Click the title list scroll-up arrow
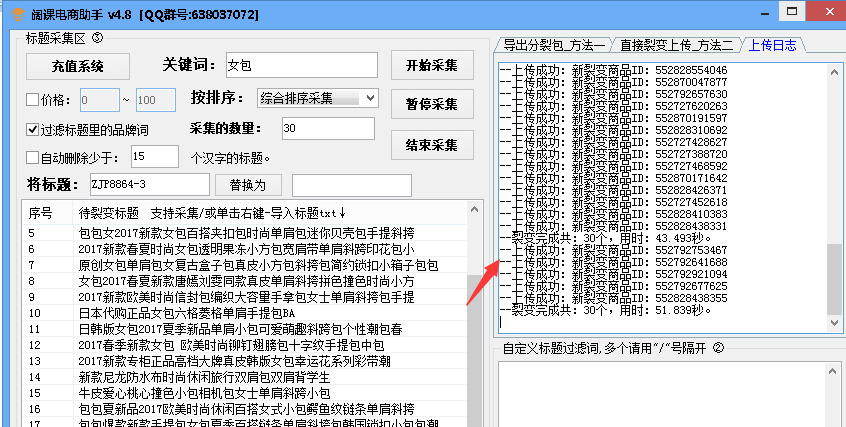The height and width of the screenshot is (427, 846). point(474,209)
